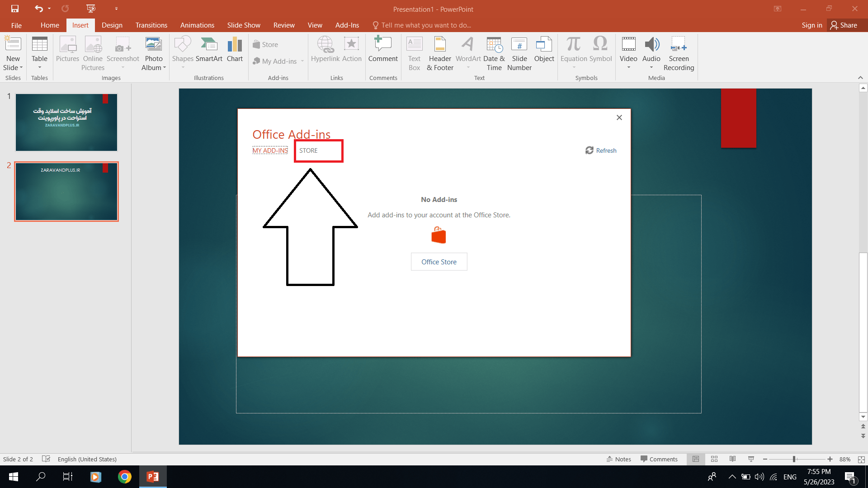
Task: Switch to Reading View icon
Action: click(733, 459)
